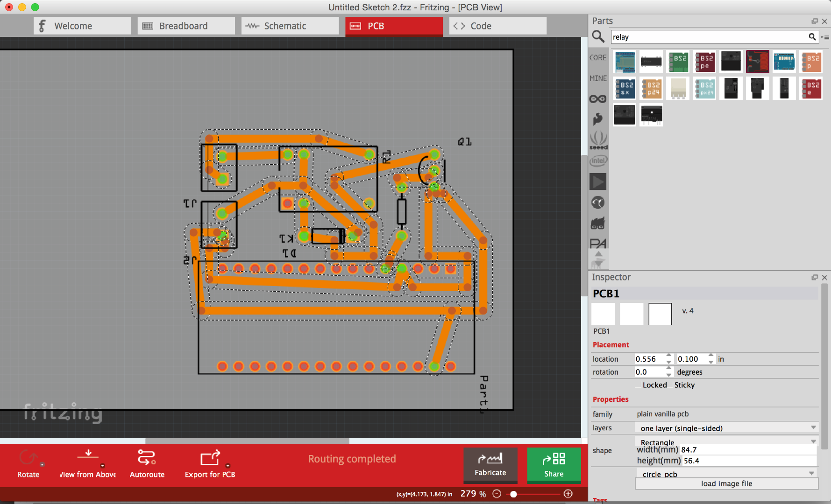Switch to the Code tab
Viewport: 831px width, 504px height.
click(x=498, y=26)
